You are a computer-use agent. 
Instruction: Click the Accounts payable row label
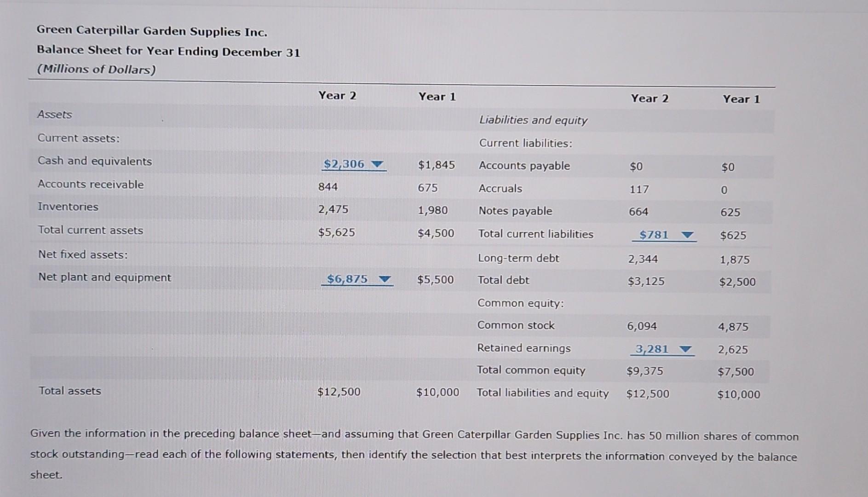pos(524,166)
